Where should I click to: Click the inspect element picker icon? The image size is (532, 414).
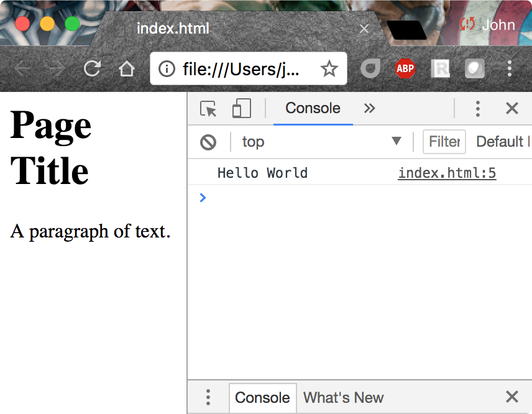coord(209,109)
